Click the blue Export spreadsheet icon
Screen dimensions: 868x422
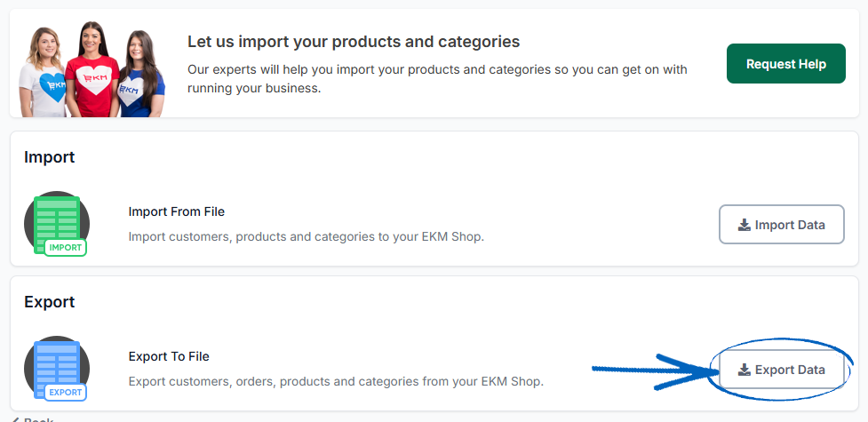[x=57, y=369]
